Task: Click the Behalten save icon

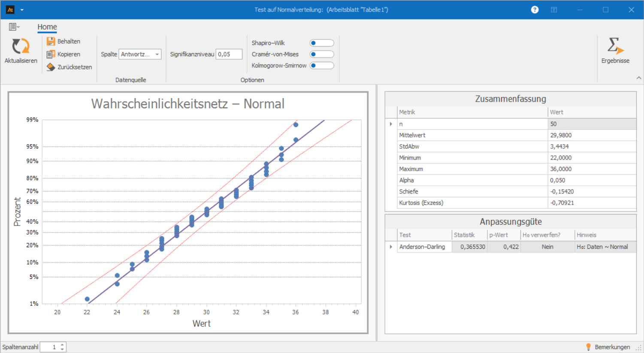Action: pos(51,41)
